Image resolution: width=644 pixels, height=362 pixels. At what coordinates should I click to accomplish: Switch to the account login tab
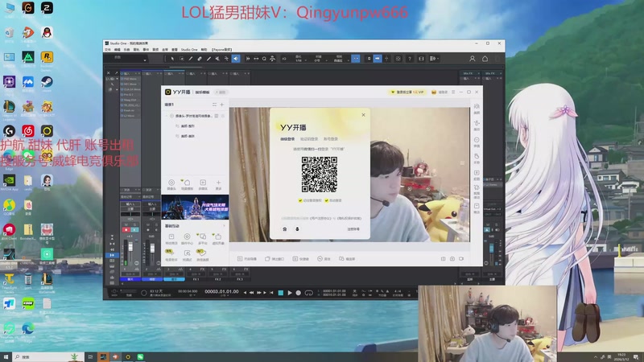pos(331,139)
